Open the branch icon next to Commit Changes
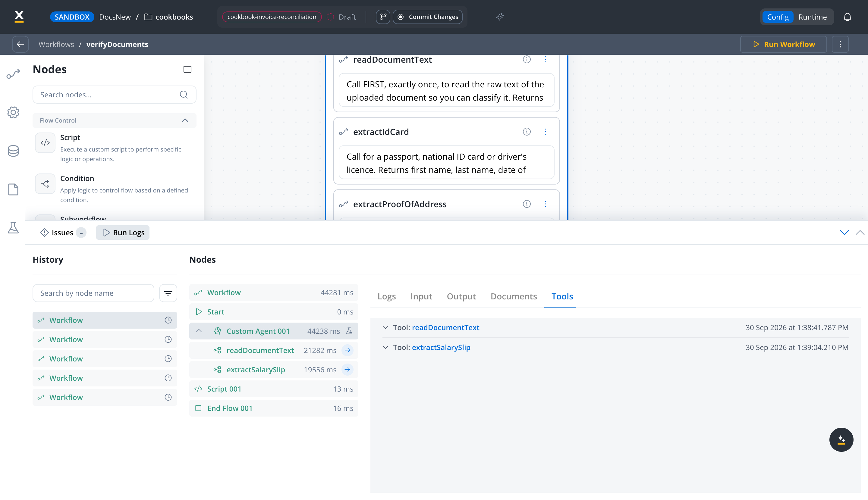The height and width of the screenshot is (500, 868). coord(383,17)
